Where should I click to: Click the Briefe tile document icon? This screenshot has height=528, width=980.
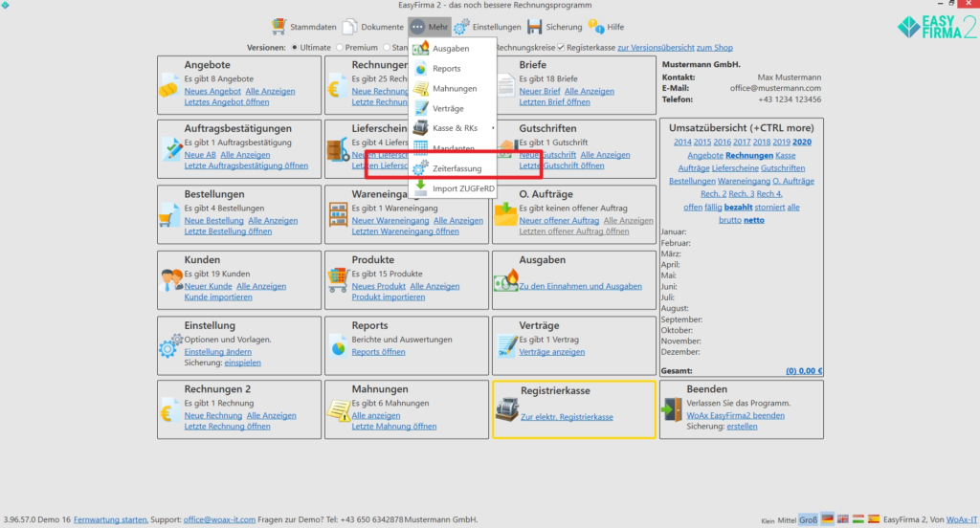[x=506, y=85]
